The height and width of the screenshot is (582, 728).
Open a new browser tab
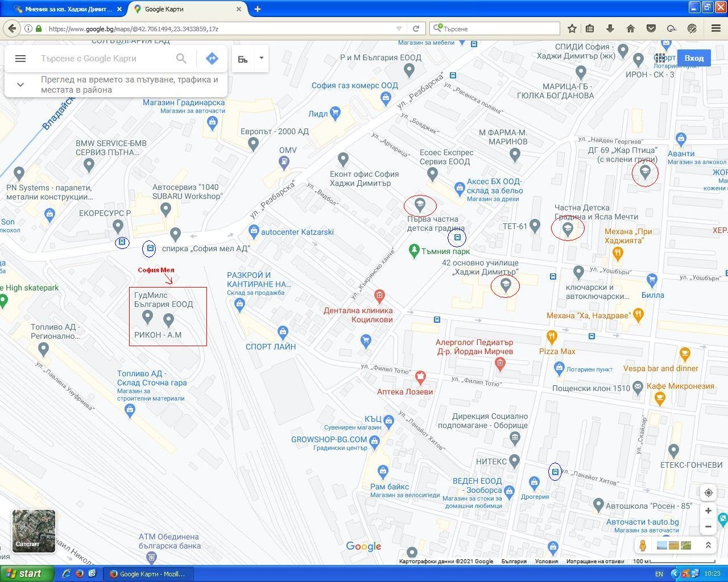coord(258,9)
